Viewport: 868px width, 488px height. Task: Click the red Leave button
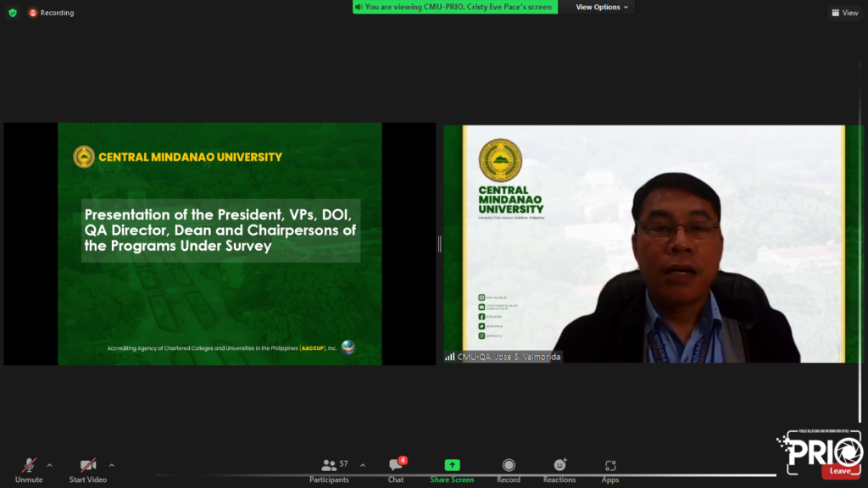840,471
